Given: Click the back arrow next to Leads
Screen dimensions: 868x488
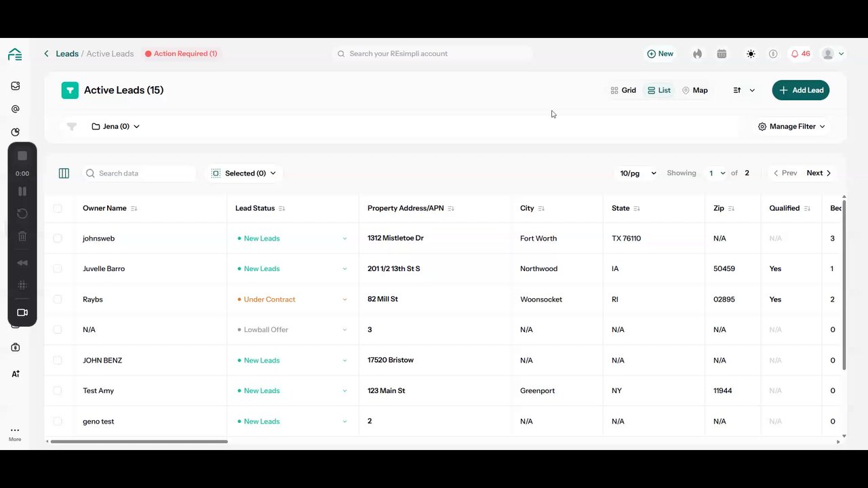Looking at the screenshot, I should click(x=46, y=54).
